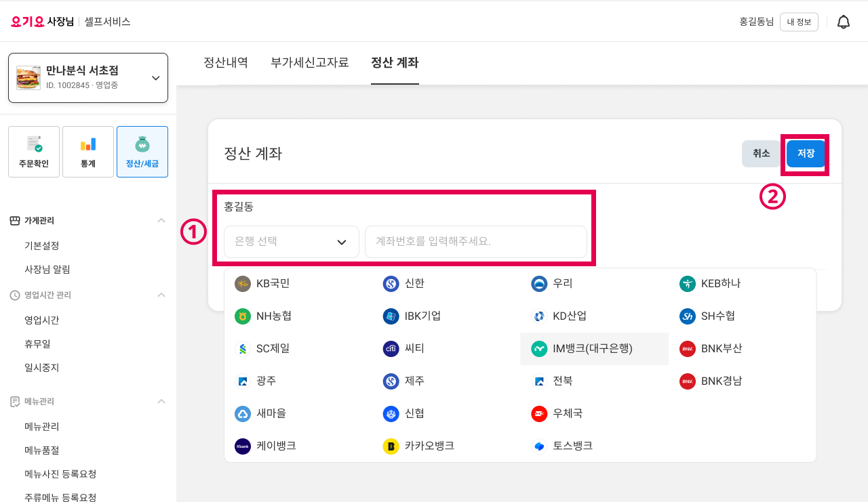Click the BNK부산 bank logo

pos(688,349)
